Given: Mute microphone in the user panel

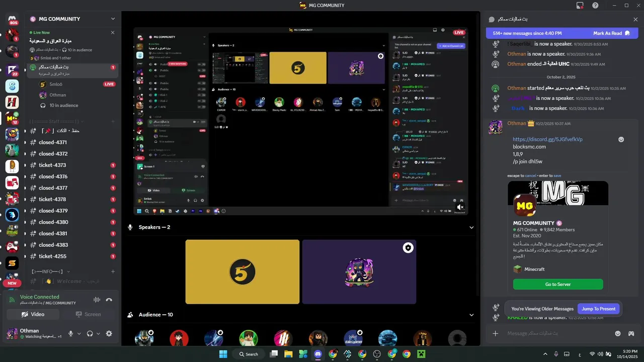Looking at the screenshot, I should [71, 333].
